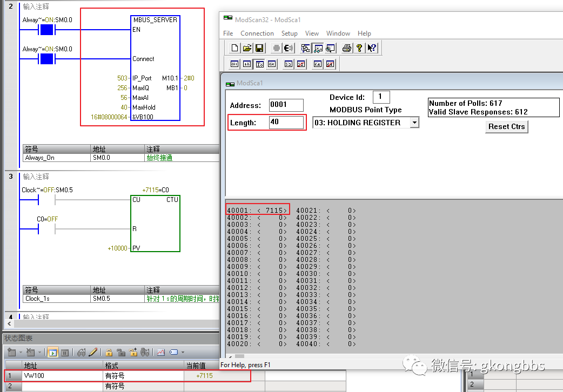This screenshot has height=392, width=563.
Task: Toggle the Always_On contact feeding Connect
Action: [x=46, y=59]
